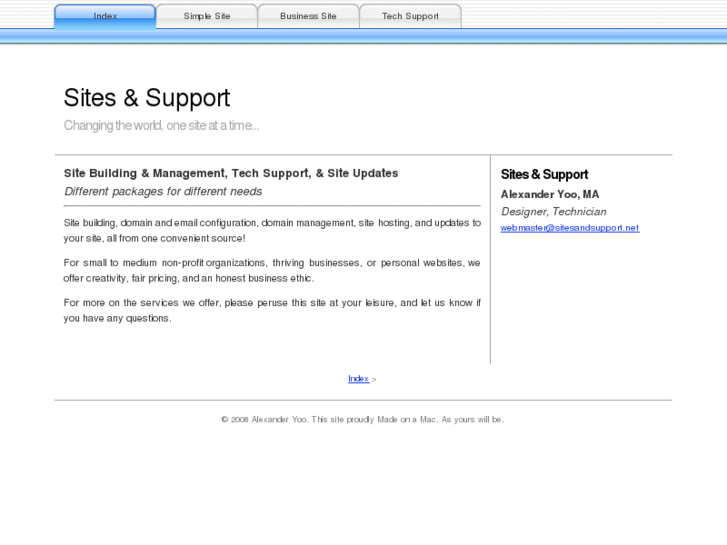Follow the Index breadcrumb link

click(x=358, y=378)
